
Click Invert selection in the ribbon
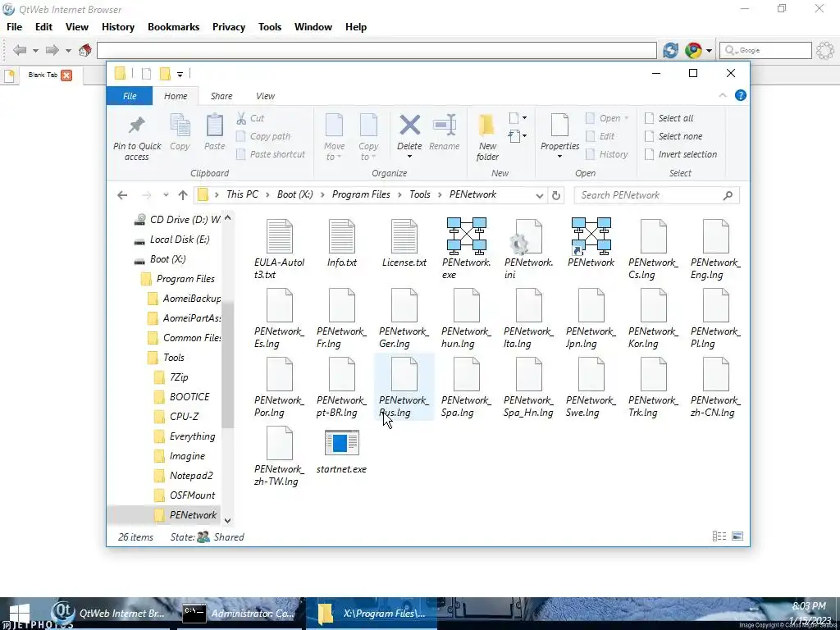[681, 154]
